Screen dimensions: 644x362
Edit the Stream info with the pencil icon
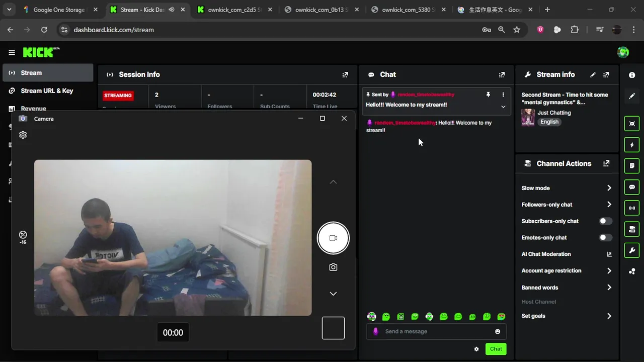coord(593,74)
